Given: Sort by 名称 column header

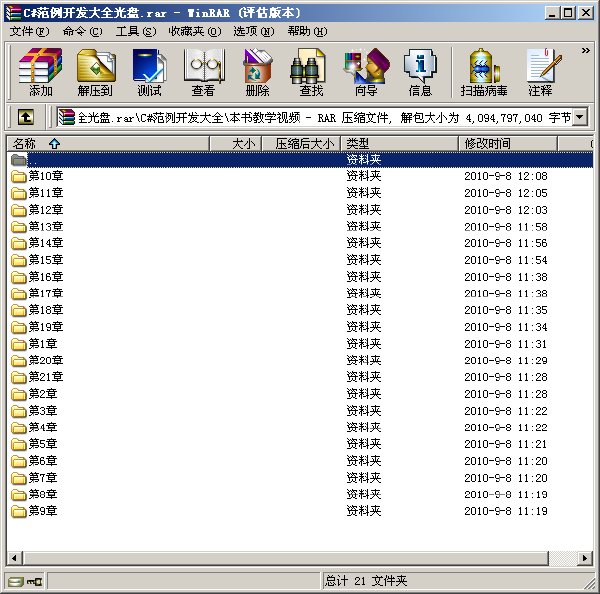Looking at the screenshot, I should (108, 144).
